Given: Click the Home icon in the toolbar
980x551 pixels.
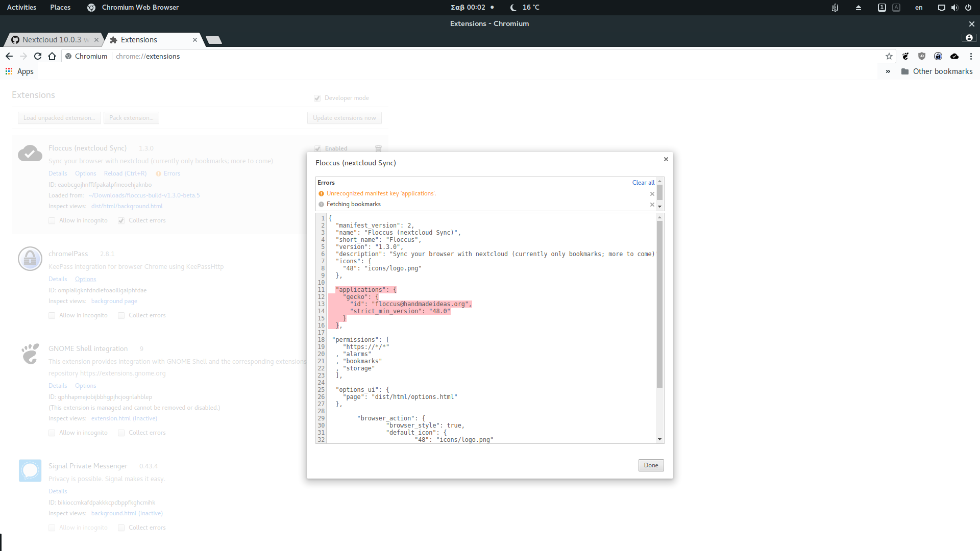Looking at the screenshot, I should tap(52, 56).
